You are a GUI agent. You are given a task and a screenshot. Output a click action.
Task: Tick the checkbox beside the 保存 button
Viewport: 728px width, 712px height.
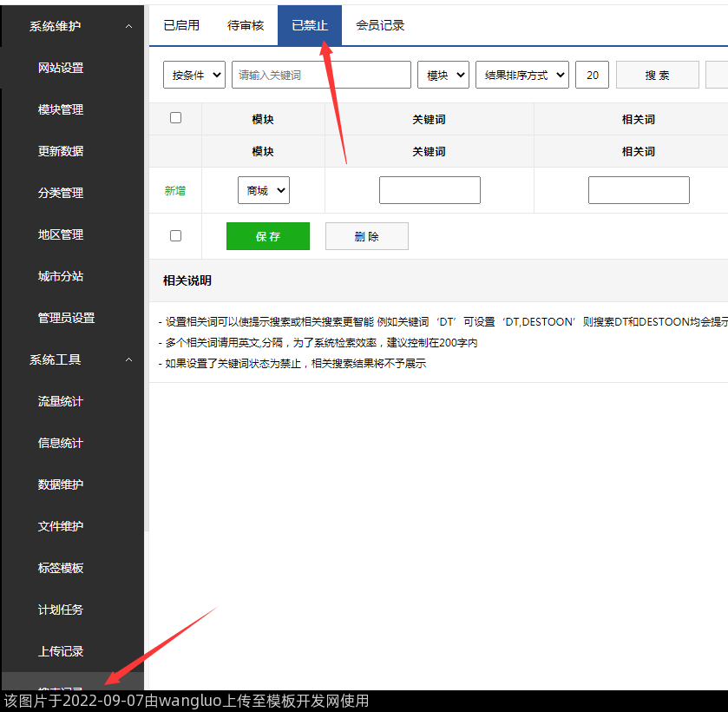(x=176, y=235)
